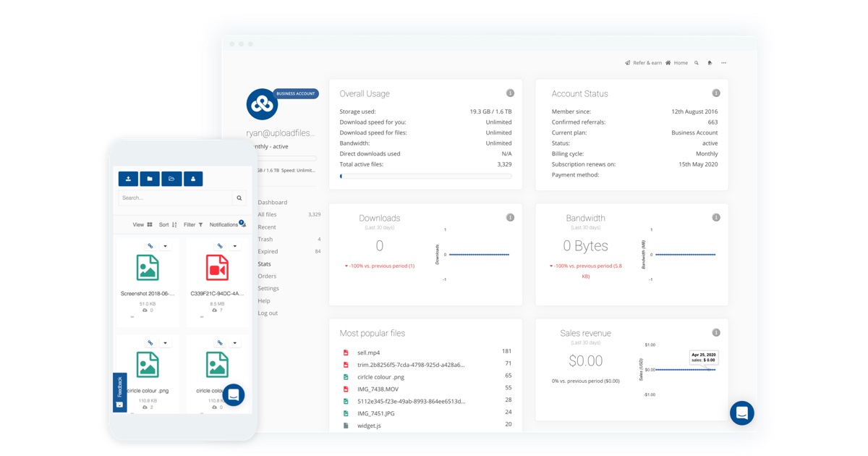Screen dimensions: 868x456
Task: Select Stats in the sidebar menu
Action: tap(265, 263)
